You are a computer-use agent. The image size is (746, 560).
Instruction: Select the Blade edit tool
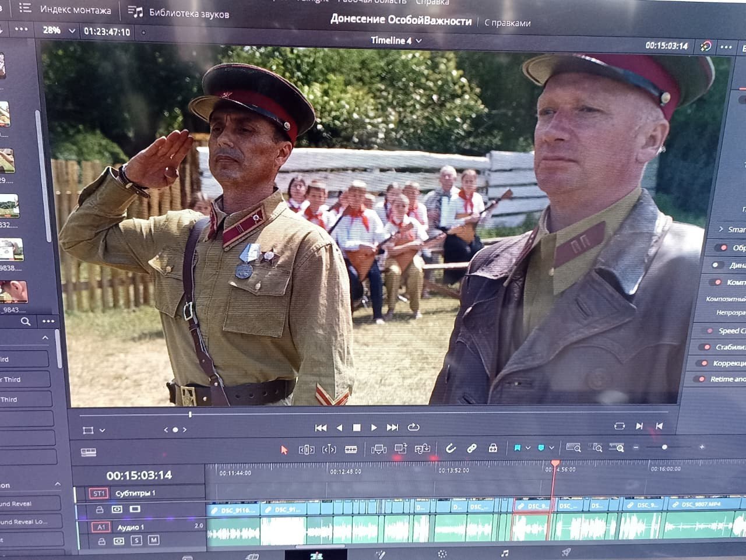(x=351, y=449)
